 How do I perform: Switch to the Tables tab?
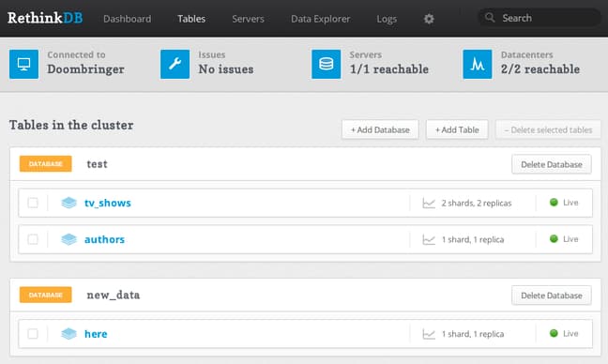[191, 19]
